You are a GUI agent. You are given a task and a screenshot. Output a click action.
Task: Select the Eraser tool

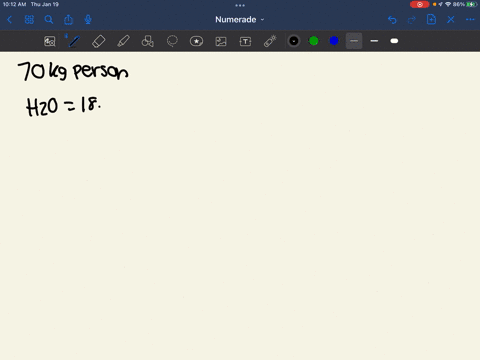[x=98, y=41]
